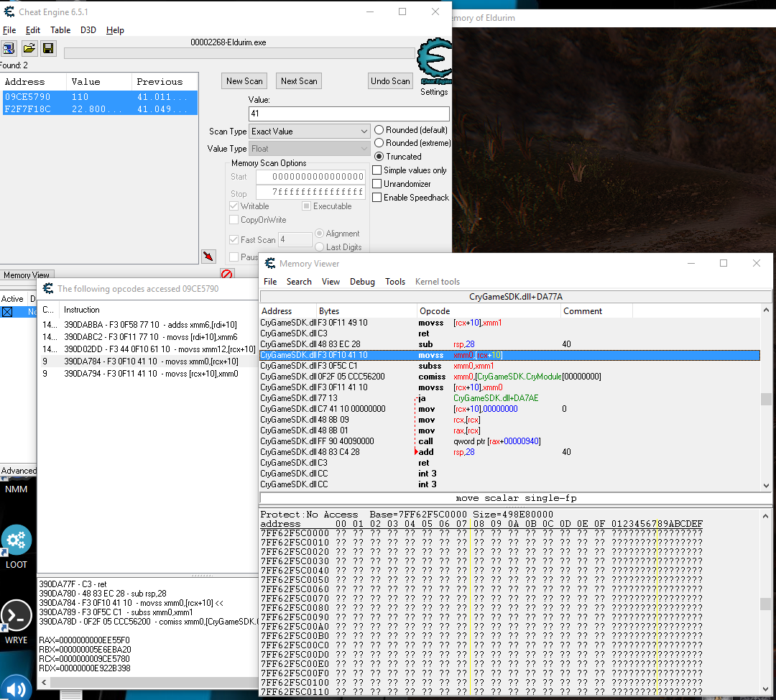Click the Value input field containing 41
This screenshot has width=776, height=700.
coord(348,114)
